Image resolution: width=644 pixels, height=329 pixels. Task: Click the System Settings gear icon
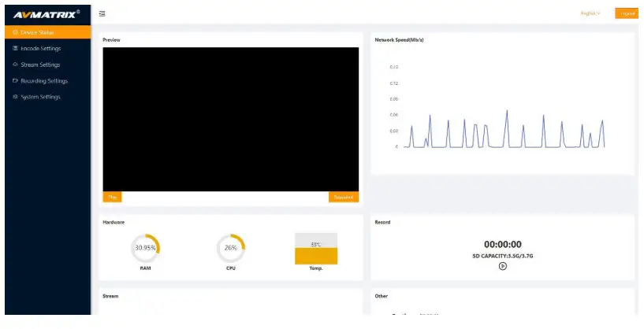tap(15, 97)
